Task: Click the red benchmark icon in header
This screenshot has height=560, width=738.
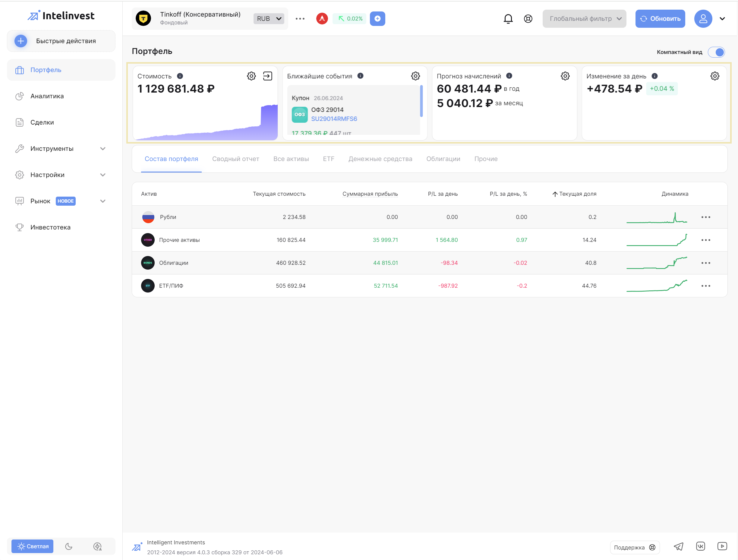Action: click(322, 18)
